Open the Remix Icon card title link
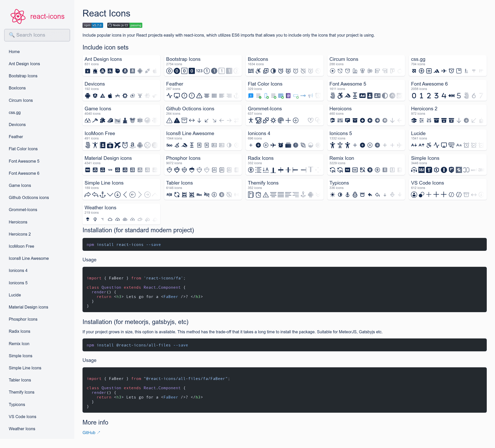The width and height of the screenshot is (495, 448). 342,158
